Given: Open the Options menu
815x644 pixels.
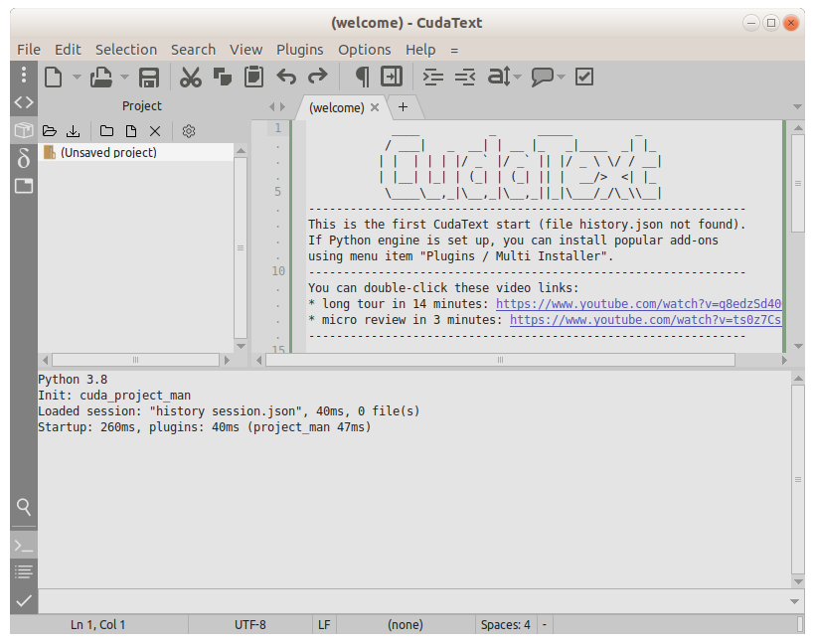Looking at the screenshot, I should coord(365,50).
